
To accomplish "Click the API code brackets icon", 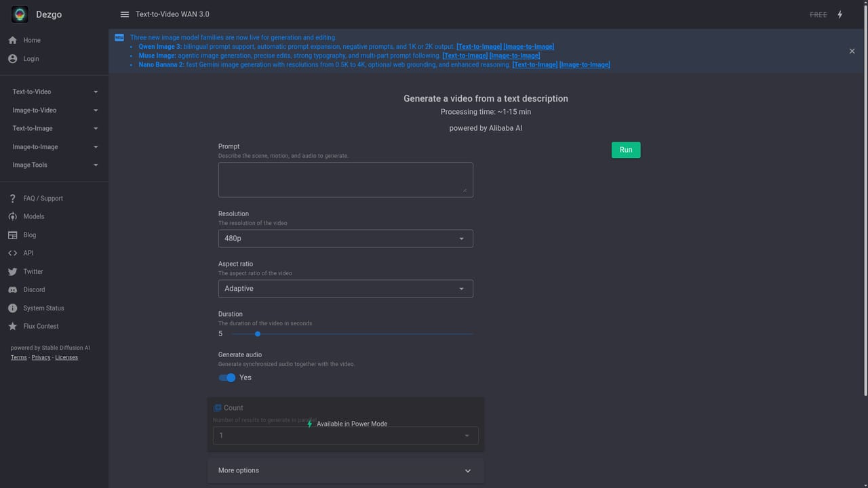I will click(12, 253).
